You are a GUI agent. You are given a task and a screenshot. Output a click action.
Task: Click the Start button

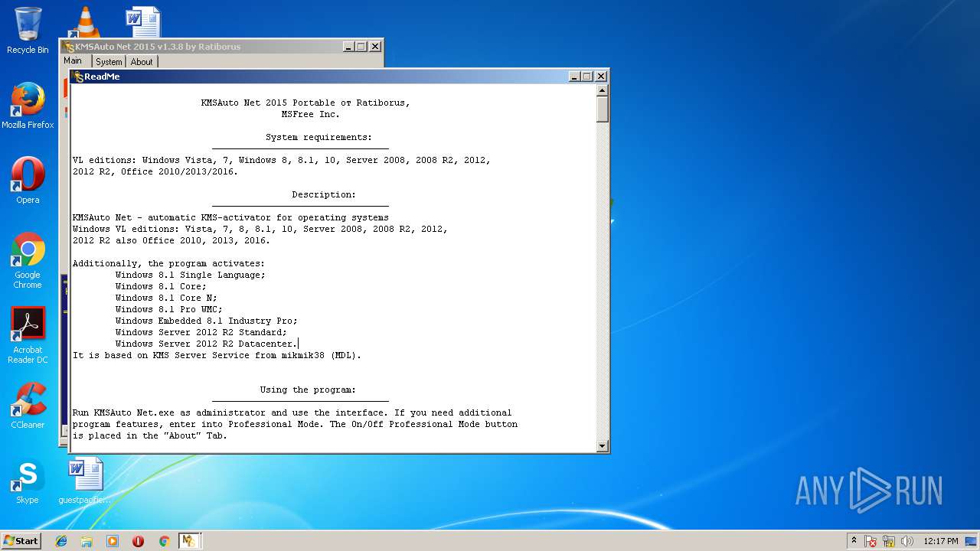pyautogui.click(x=21, y=541)
